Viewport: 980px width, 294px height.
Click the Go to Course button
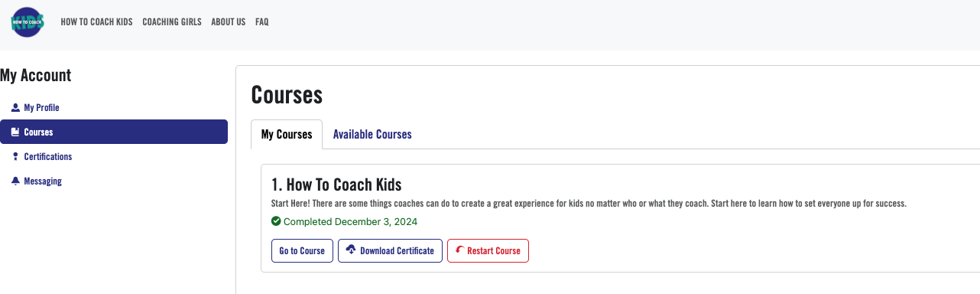tap(302, 251)
